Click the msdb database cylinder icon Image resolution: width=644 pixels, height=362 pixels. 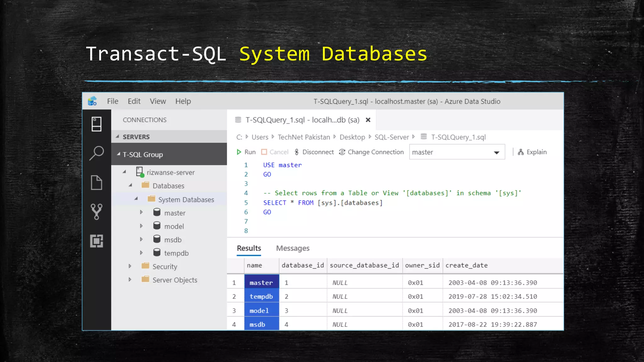157,239
